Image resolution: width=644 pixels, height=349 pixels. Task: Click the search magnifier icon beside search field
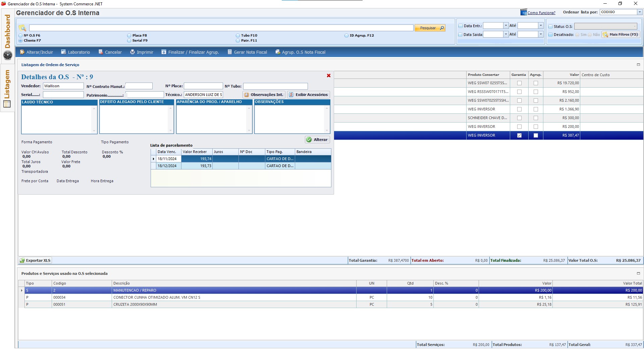pos(22,28)
